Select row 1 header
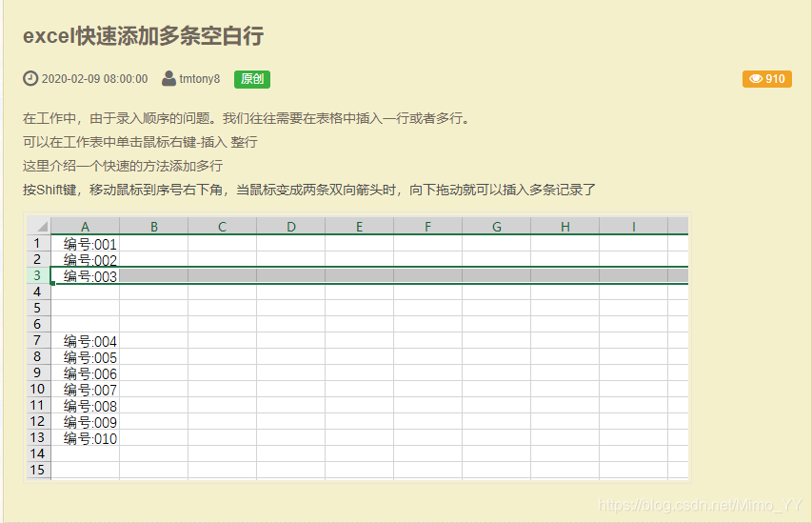The width and height of the screenshot is (812, 523). point(39,243)
